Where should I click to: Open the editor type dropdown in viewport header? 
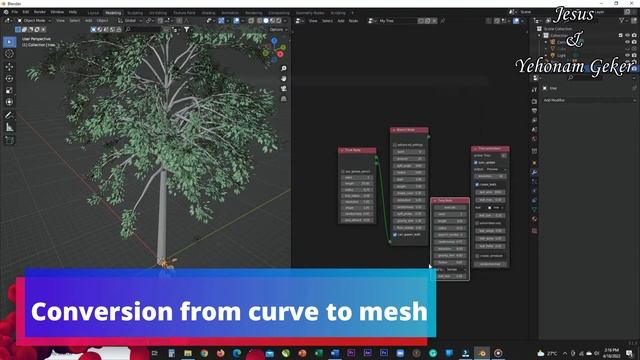coord(8,20)
